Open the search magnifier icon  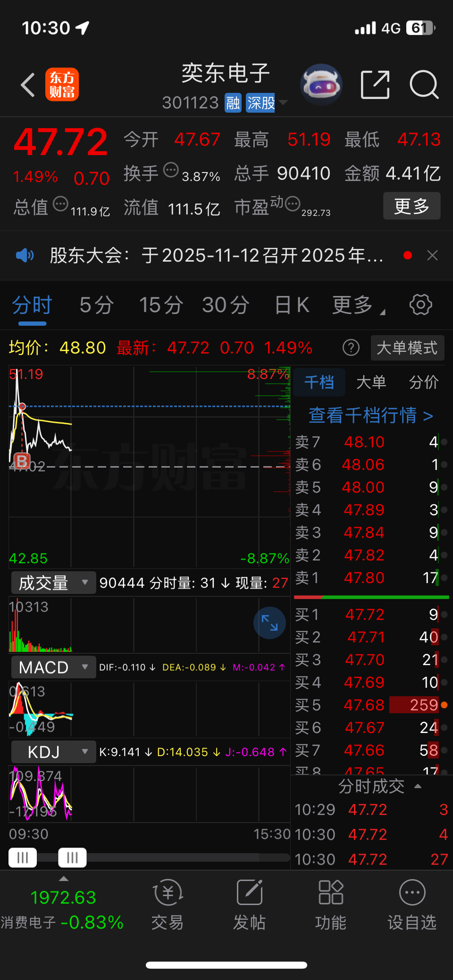pos(424,85)
